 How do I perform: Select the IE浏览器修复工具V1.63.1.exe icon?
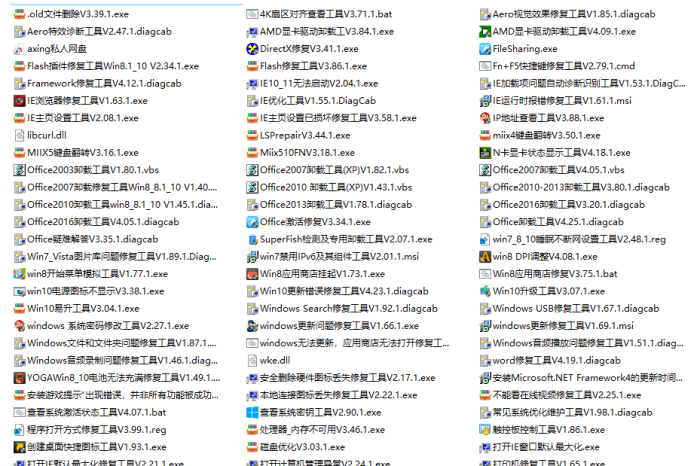coord(19,100)
